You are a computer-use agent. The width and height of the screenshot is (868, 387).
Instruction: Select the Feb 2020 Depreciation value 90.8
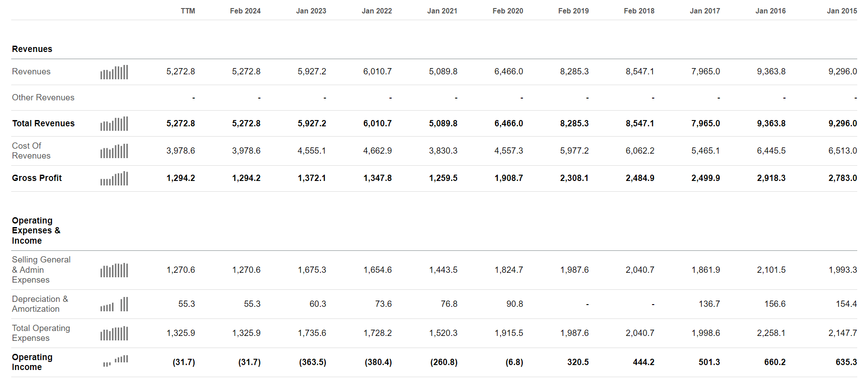pos(514,304)
